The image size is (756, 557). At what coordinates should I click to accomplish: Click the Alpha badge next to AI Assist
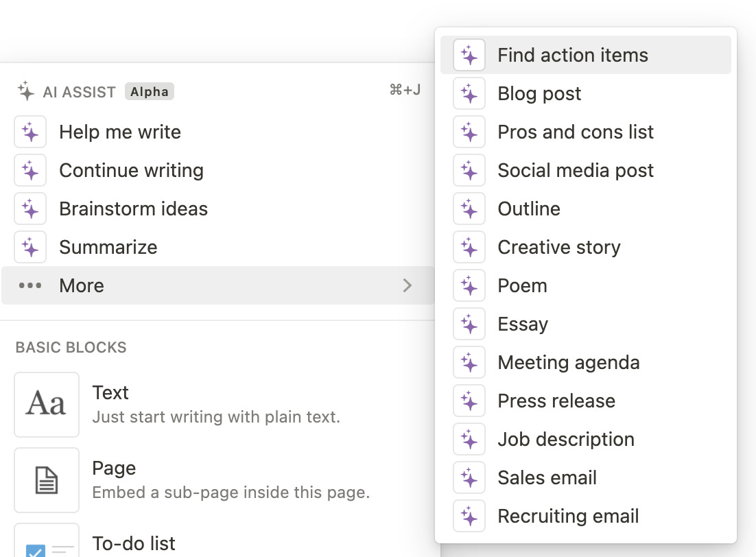[x=150, y=92]
